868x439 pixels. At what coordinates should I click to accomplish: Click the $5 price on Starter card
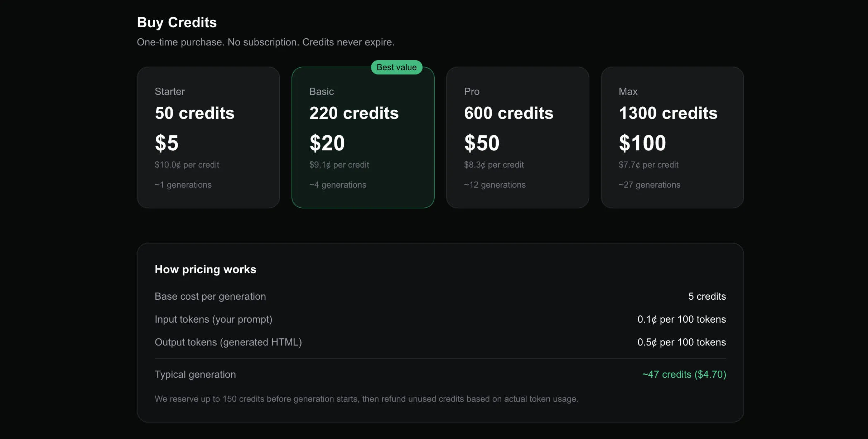[x=167, y=143]
